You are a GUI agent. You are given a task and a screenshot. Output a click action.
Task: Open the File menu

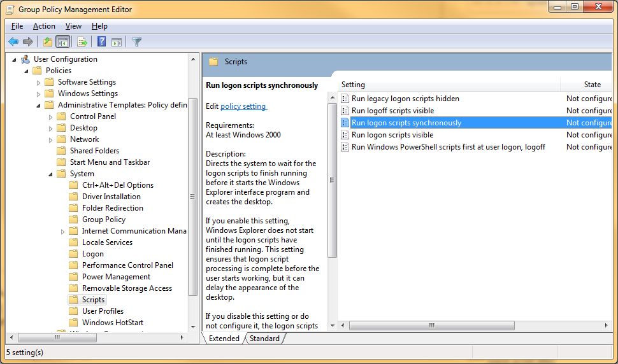pyautogui.click(x=17, y=26)
